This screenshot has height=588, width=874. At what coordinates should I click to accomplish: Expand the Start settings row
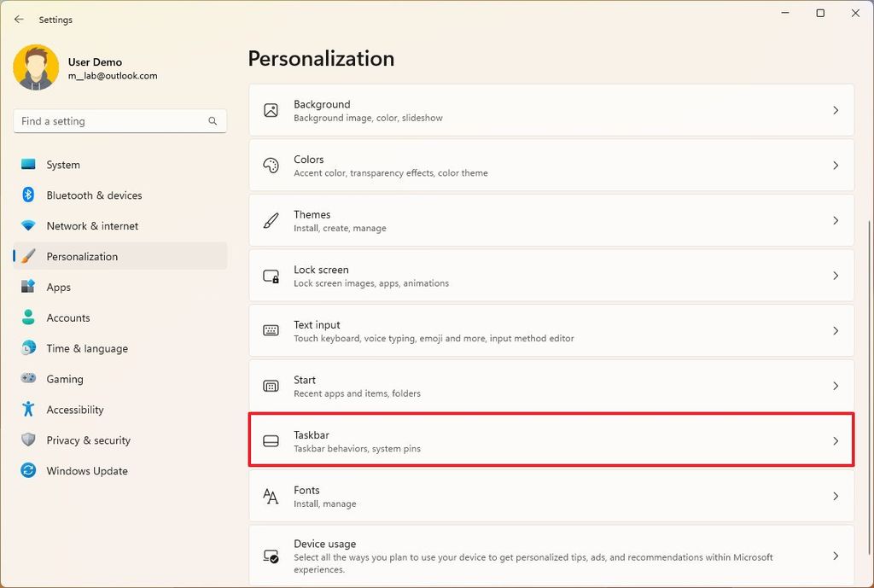pos(836,386)
